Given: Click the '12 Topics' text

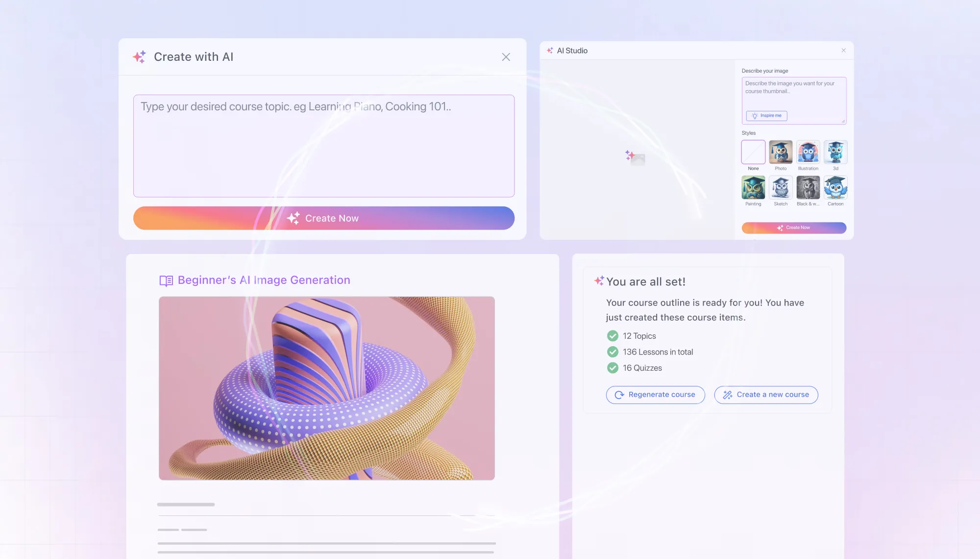Looking at the screenshot, I should click(639, 336).
